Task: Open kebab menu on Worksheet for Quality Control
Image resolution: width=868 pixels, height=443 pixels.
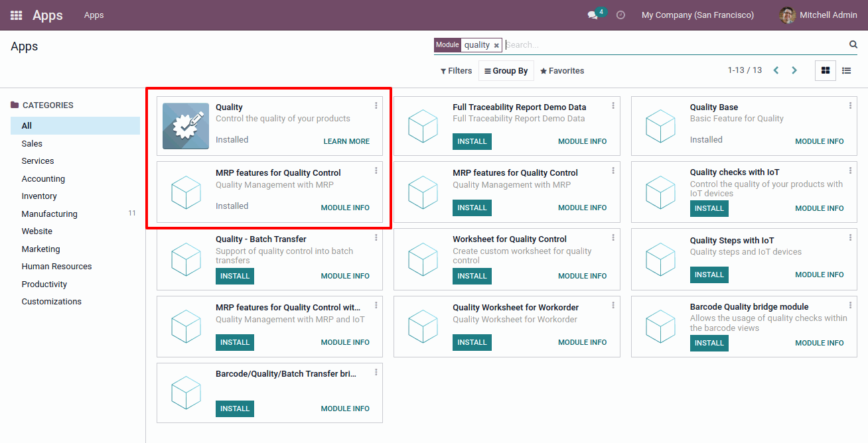Action: tap(613, 237)
